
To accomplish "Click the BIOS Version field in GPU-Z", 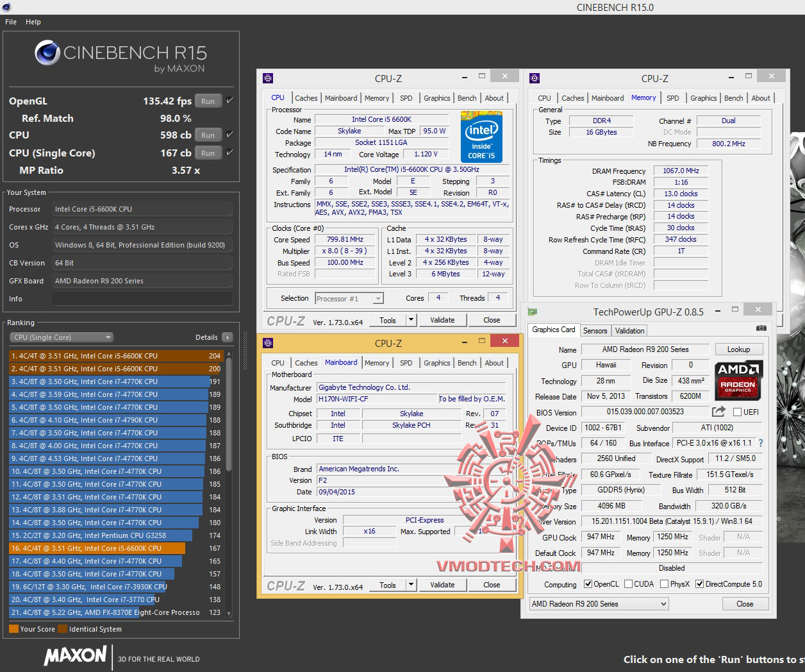I will pos(645,412).
